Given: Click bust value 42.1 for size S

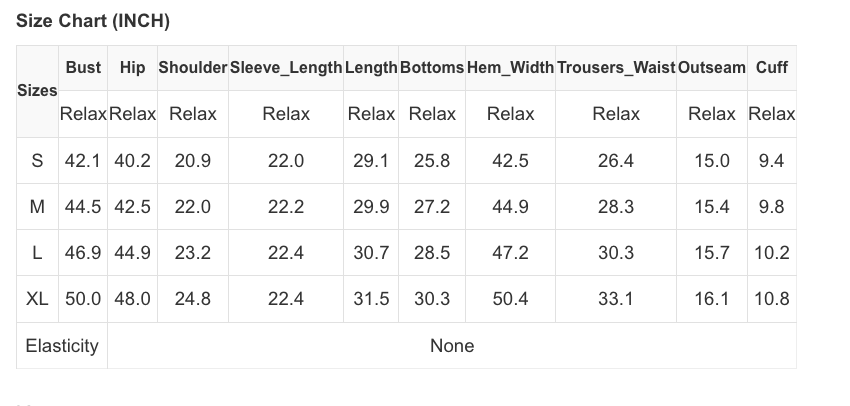Looking at the screenshot, I should point(82,161).
